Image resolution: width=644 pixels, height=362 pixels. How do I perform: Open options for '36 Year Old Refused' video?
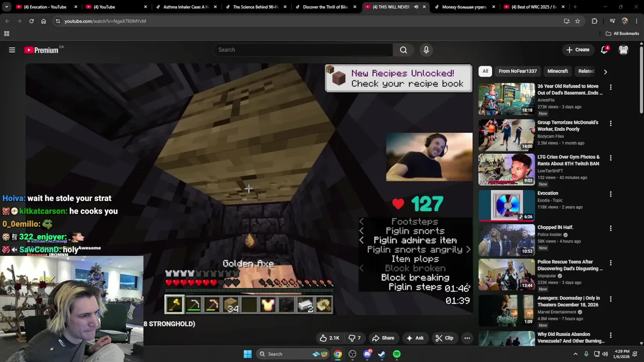click(x=610, y=87)
